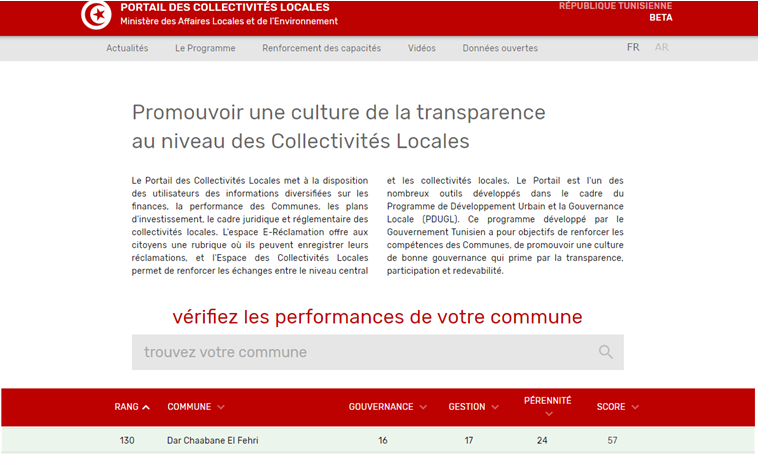Click the République Tunisienne text
The height and width of the screenshot is (455, 758).
pyautogui.click(x=615, y=6)
